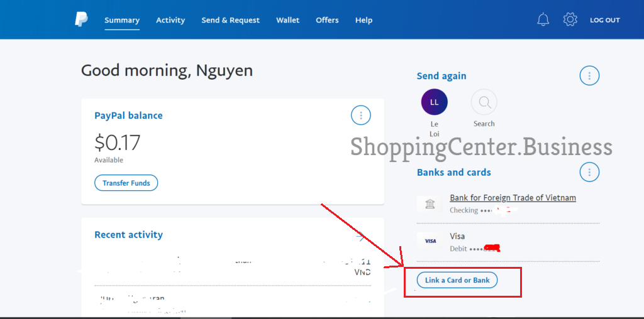Click the LOG OUT link
The height and width of the screenshot is (319, 644).
(604, 20)
